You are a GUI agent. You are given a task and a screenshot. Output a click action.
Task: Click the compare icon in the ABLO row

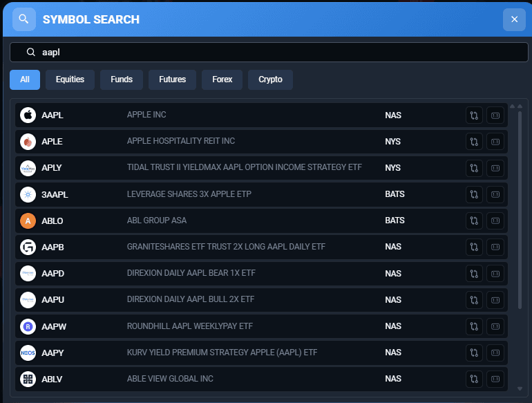click(x=474, y=221)
